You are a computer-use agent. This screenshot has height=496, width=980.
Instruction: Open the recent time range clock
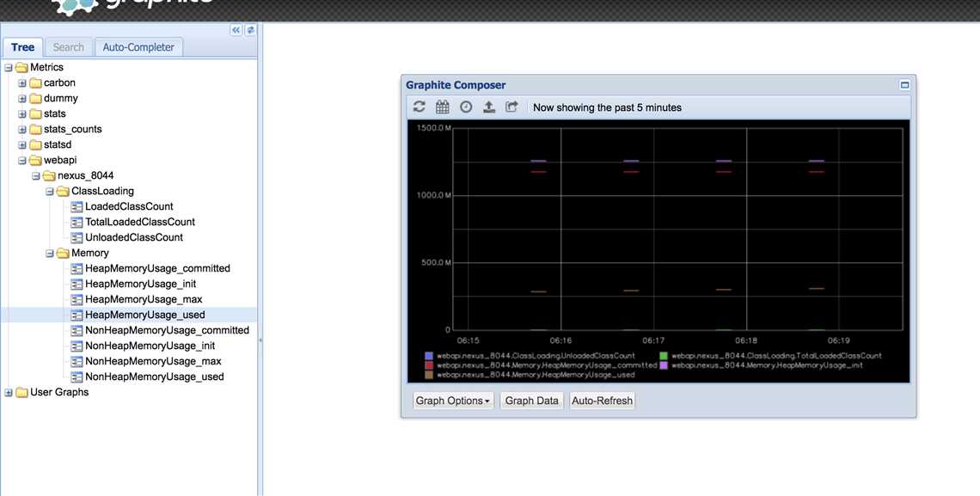point(466,107)
